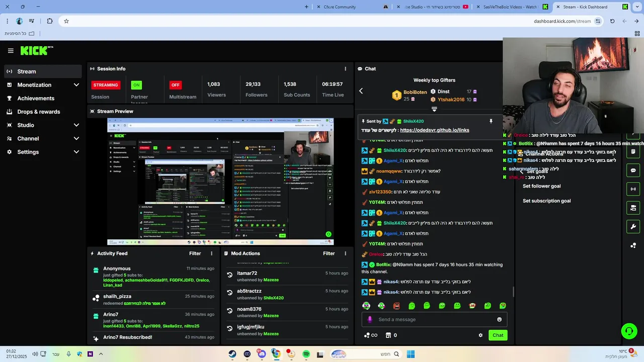Choose Set follower goal
644x362 pixels.
541,186
